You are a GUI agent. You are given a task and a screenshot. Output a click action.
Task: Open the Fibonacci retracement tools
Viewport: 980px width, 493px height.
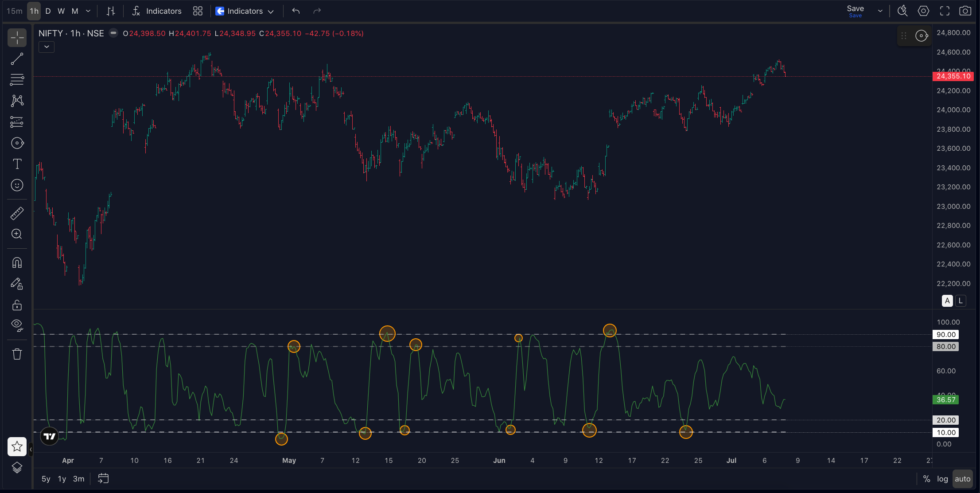17,80
